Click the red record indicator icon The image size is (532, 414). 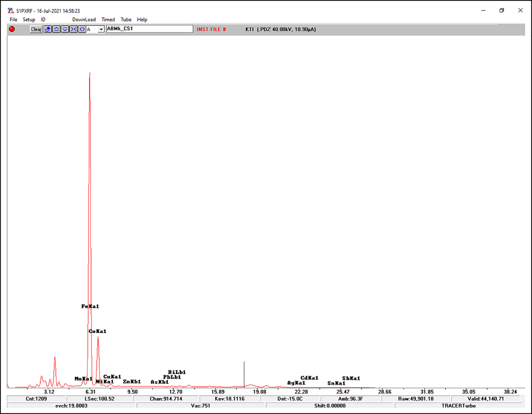12,29
